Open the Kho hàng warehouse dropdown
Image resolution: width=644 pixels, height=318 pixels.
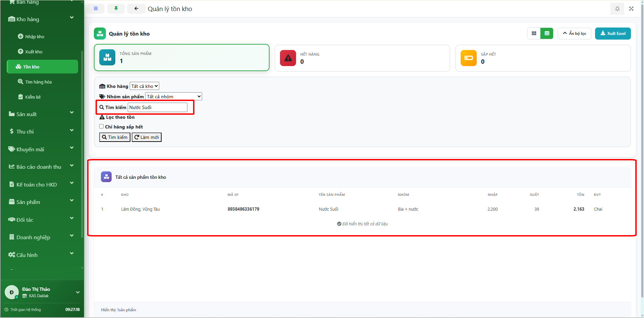point(144,86)
